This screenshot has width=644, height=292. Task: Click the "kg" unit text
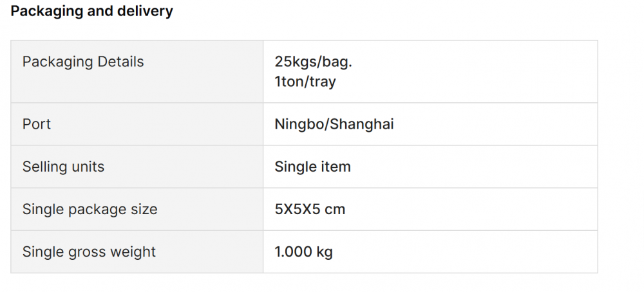point(325,251)
